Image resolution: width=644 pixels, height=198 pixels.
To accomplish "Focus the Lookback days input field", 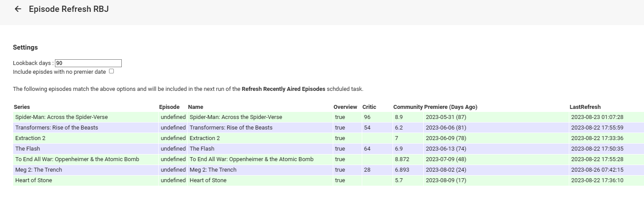I will (88, 63).
